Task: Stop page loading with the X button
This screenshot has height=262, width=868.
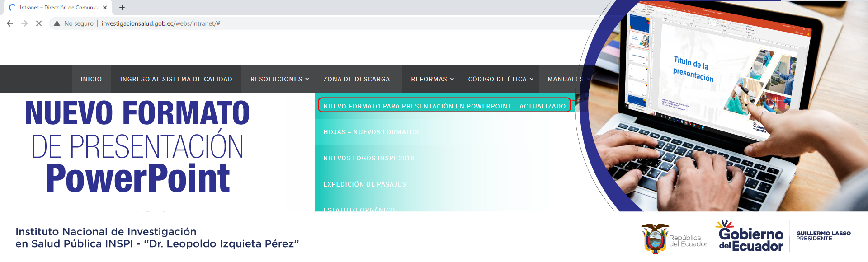Action: click(x=39, y=23)
